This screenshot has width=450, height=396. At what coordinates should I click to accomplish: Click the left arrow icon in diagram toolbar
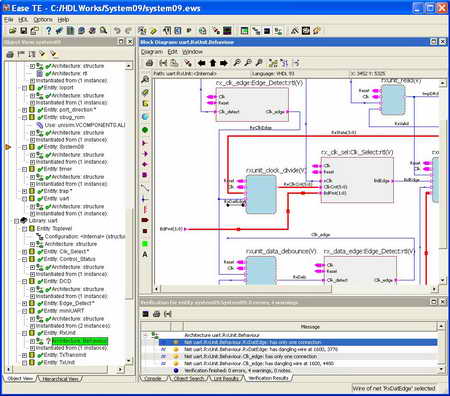[201, 63]
